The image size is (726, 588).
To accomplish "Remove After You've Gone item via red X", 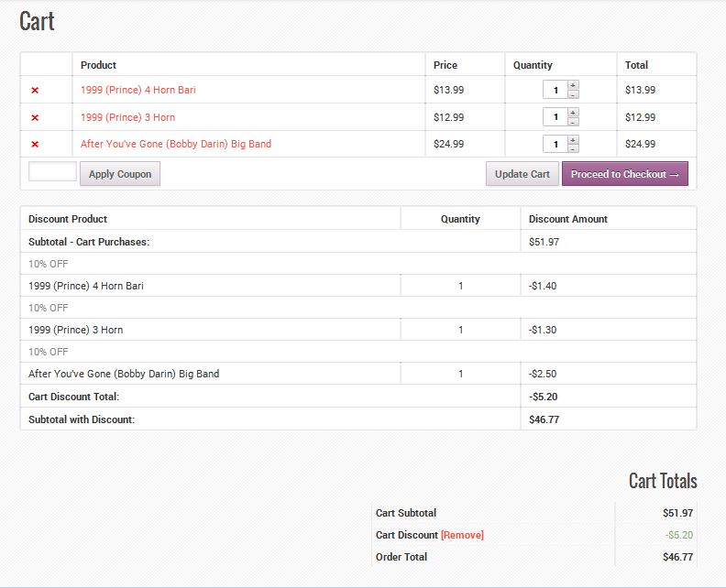I will pos(35,145).
